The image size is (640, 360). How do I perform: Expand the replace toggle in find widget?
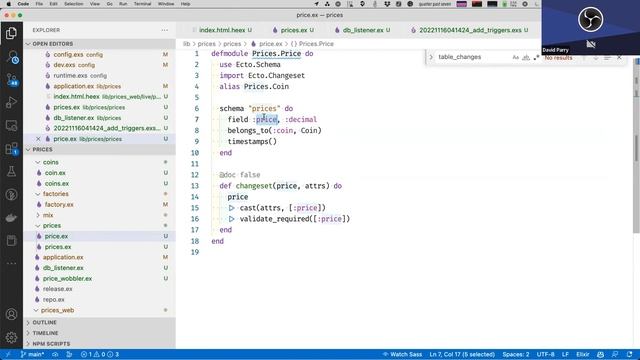(x=431, y=57)
